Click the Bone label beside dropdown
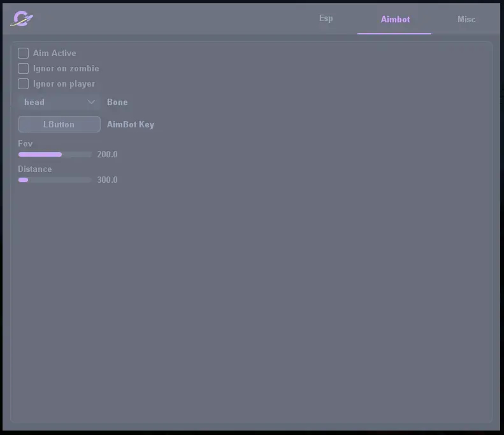The width and height of the screenshot is (504, 435). [x=117, y=102]
